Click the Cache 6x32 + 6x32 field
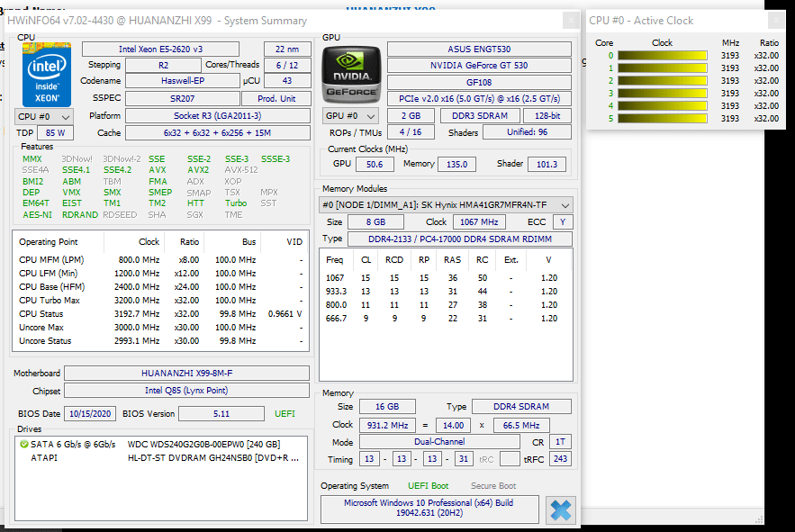This screenshot has height=532, width=795. coord(218,133)
